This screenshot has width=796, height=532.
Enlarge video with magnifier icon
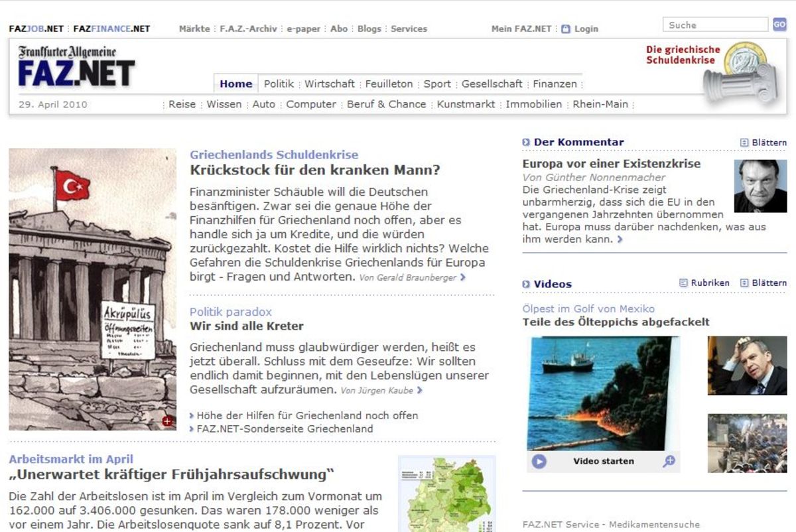point(669,461)
